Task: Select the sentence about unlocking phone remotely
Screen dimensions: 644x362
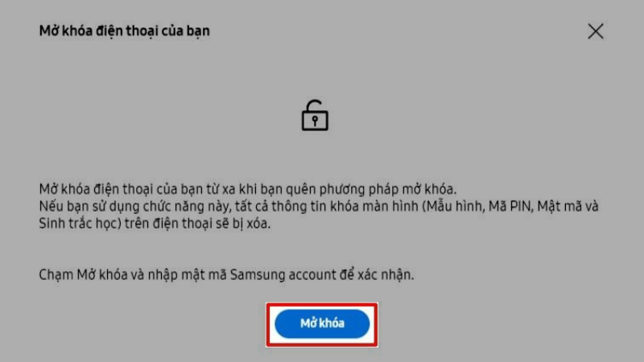Action: pyautogui.click(x=248, y=189)
